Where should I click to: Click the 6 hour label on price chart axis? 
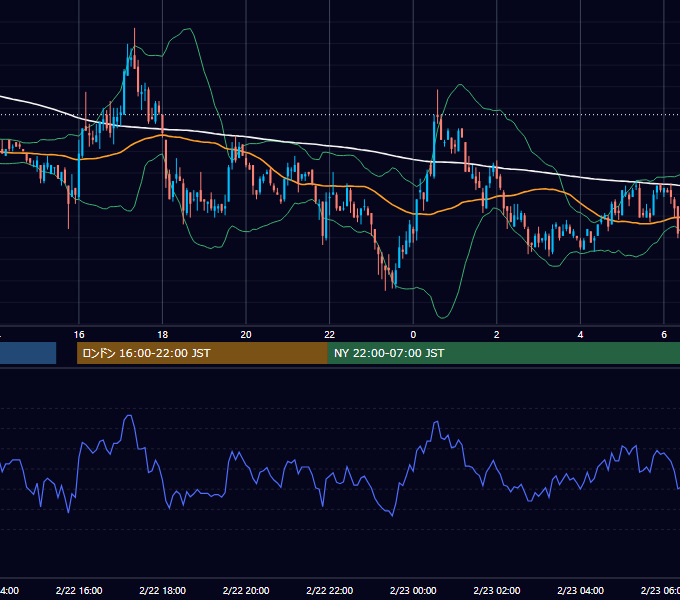pyautogui.click(x=664, y=335)
